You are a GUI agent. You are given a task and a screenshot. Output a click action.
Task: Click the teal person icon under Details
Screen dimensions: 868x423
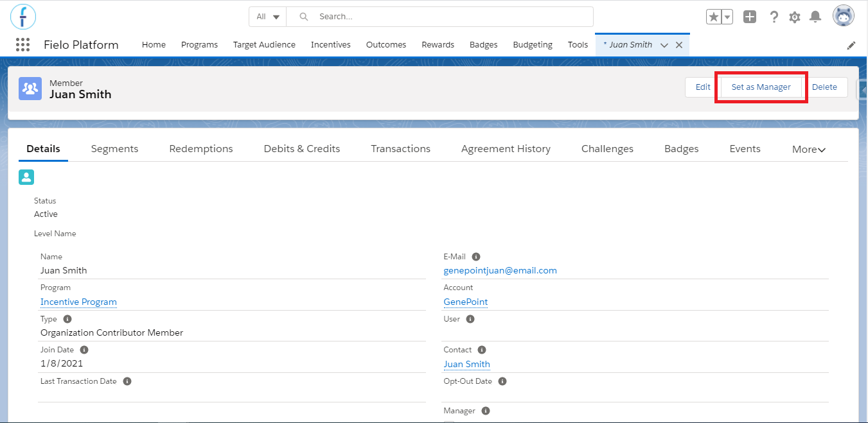[26, 177]
